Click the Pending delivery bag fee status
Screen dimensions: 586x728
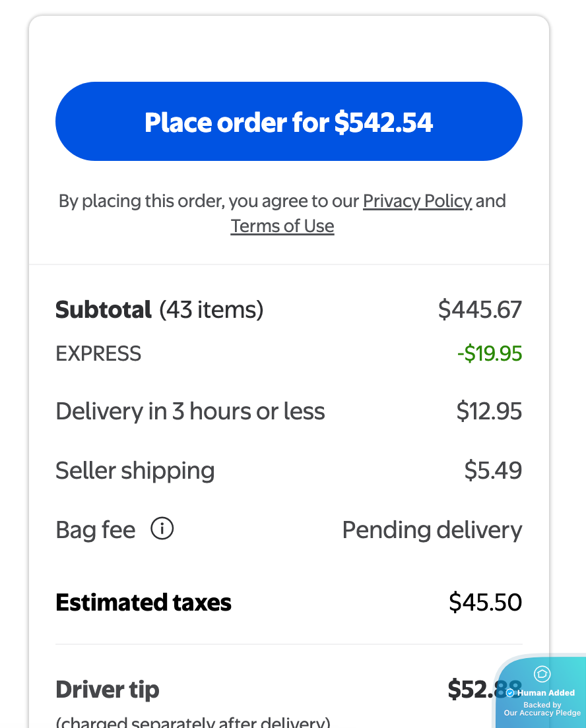pos(432,530)
